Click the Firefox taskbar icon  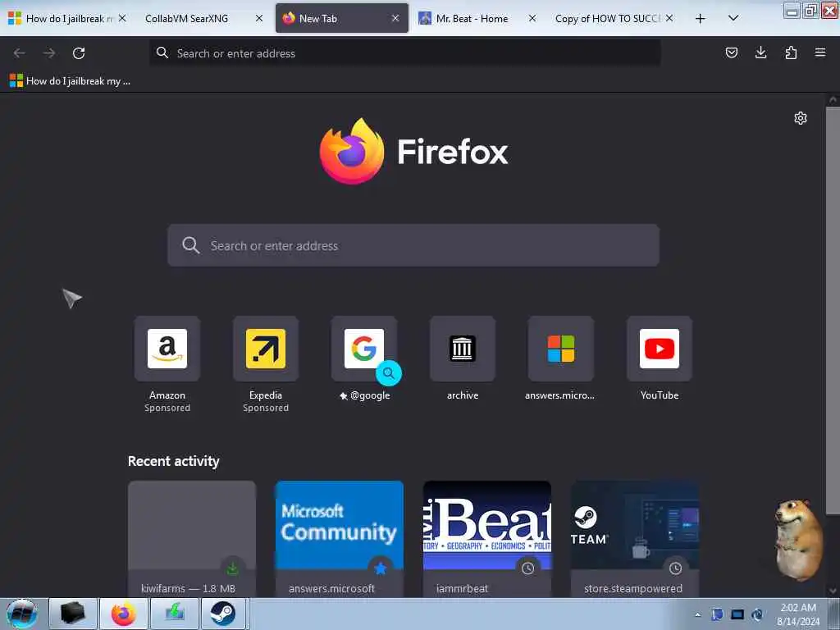124,614
